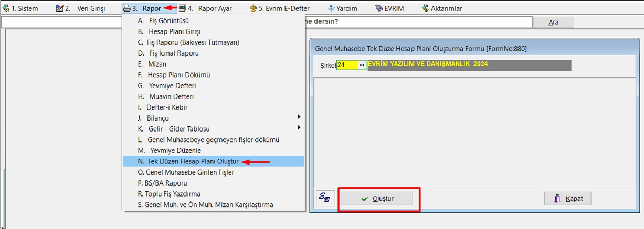Click the Oluştur button
Screen dimensions: 644x229
coord(377,199)
